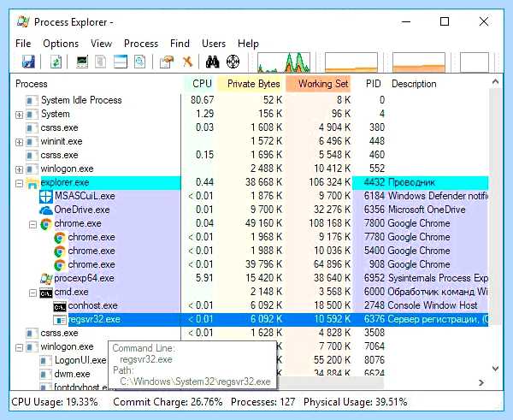Select the System Idle Process row
Viewport: 513px width, 420px height.
pos(249,100)
